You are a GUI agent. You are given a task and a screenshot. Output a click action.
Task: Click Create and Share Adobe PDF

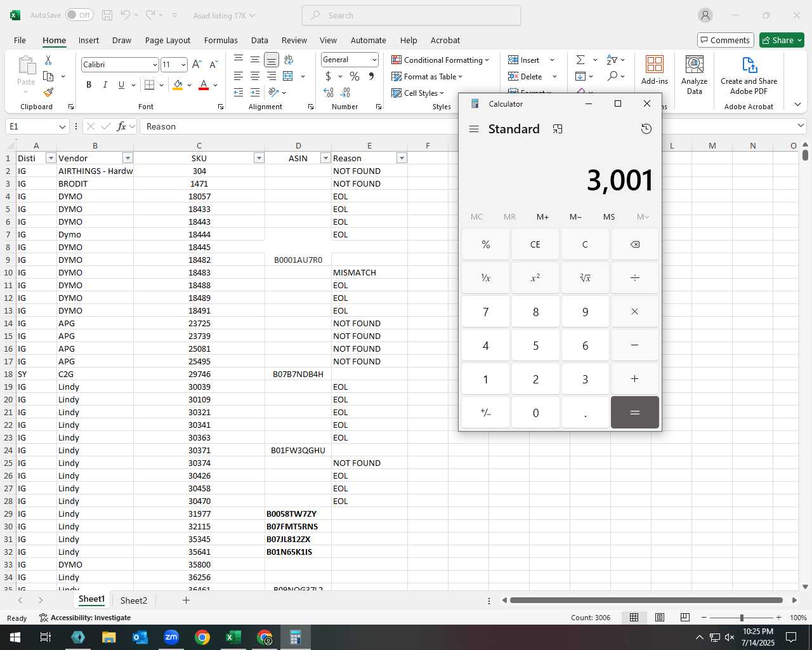click(749, 75)
